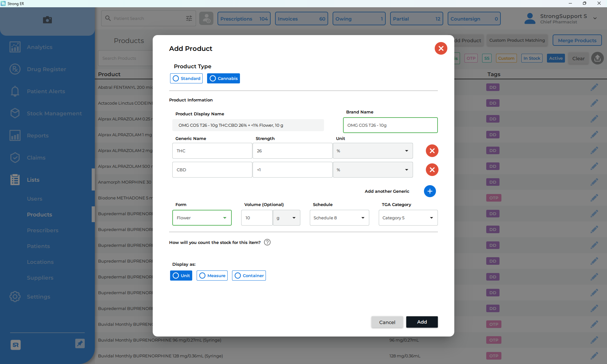This screenshot has width=607, height=364.
Task: Open patient search filter sliders icon
Action: point(189,18)
